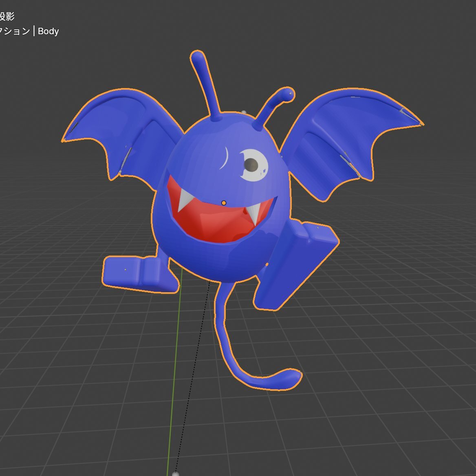Select the left white fang
This screenshot has width=476, height=476.
(185, 199)
